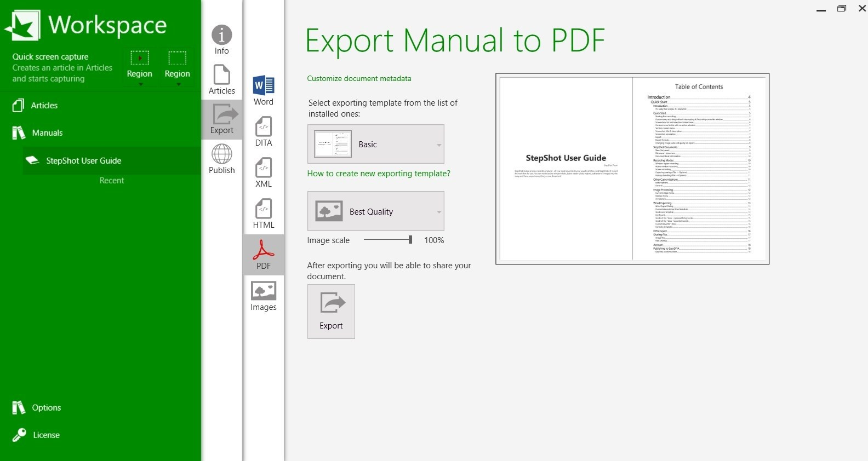This screenshot has height=461, width=868.
Task: Click the image quality picture icon
Action: pyautogui.click(x=329, y=211)
